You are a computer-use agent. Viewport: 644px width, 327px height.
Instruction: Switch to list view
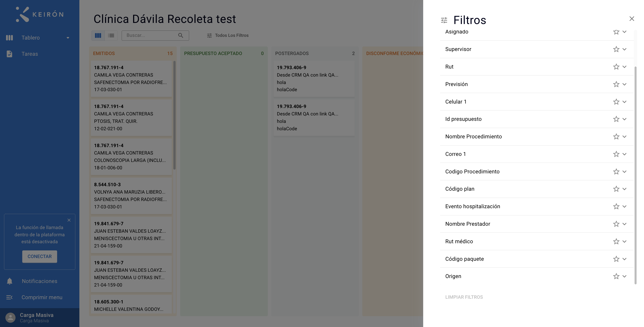[111, 35]
